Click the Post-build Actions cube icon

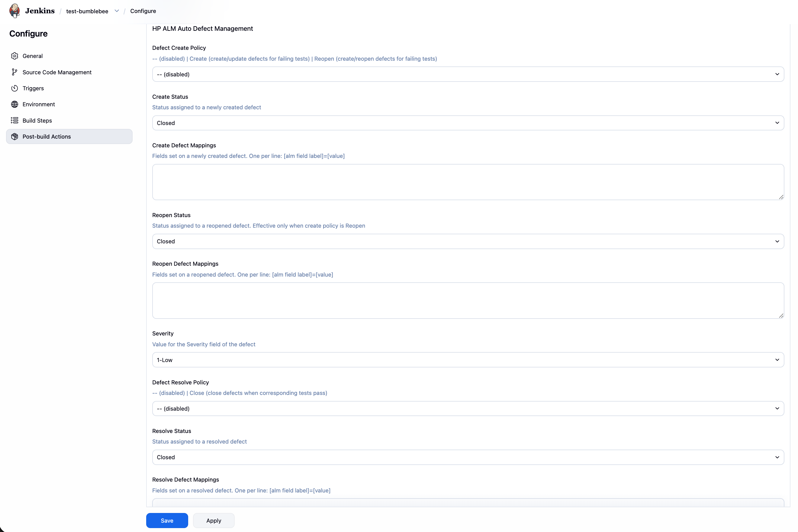(x=14, y=136)
